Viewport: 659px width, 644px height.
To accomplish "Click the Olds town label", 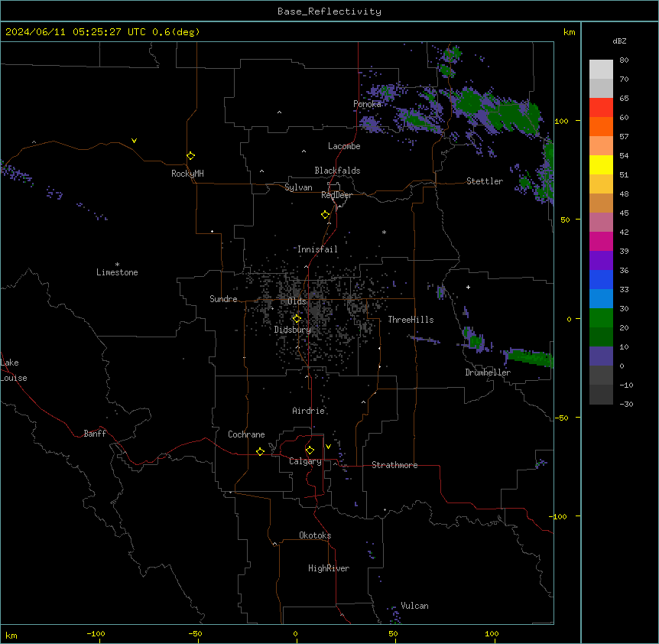I will coord(297,301).
